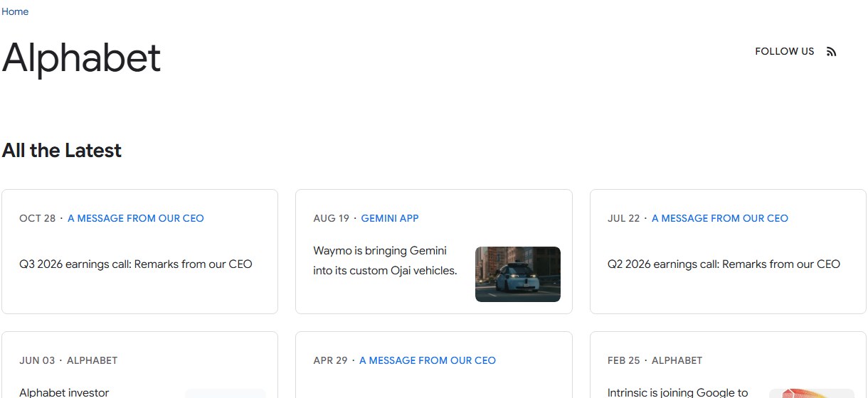Click the ALPHABET tag beside FEB 25
Screen dimensions: 868x398
677,360
